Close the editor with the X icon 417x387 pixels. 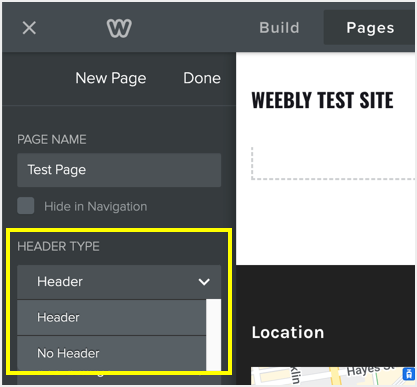pyautogui.click(x=29, y=28)
